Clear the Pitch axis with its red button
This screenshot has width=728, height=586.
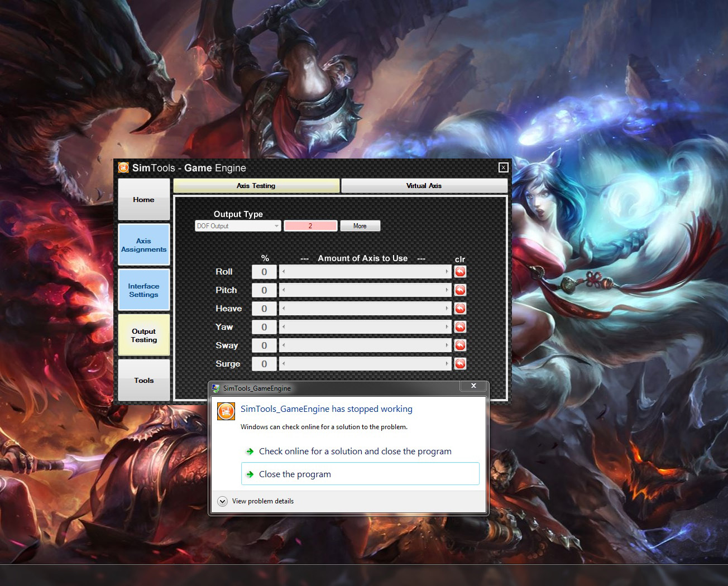[460, 290]
